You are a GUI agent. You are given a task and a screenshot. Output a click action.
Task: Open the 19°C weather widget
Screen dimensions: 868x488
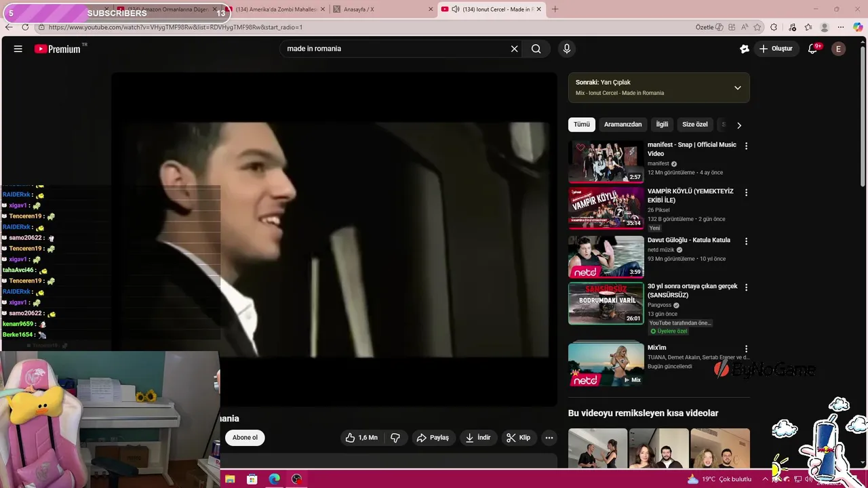tap(719, 479)
